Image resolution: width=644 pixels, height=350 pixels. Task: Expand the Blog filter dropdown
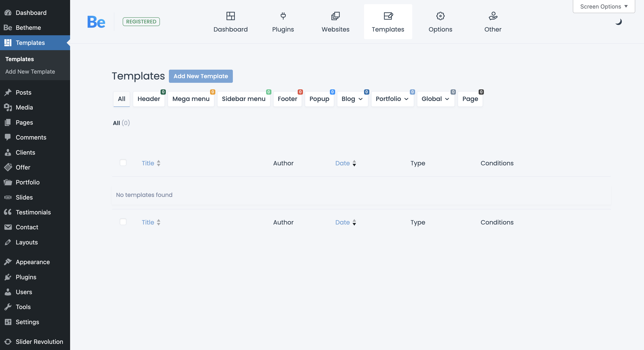(x=352, y=99)
